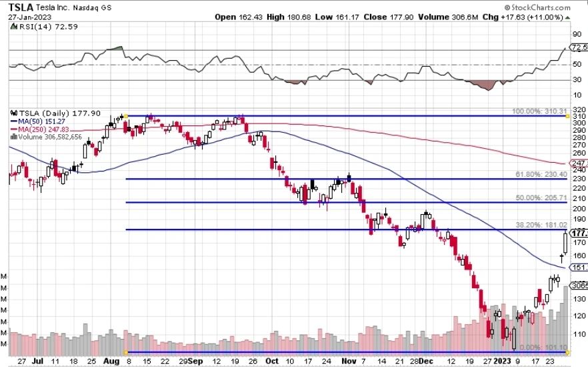Click the tall white candlestick for 27-Jan-2023
588x367 pixels.
[565, 243]
